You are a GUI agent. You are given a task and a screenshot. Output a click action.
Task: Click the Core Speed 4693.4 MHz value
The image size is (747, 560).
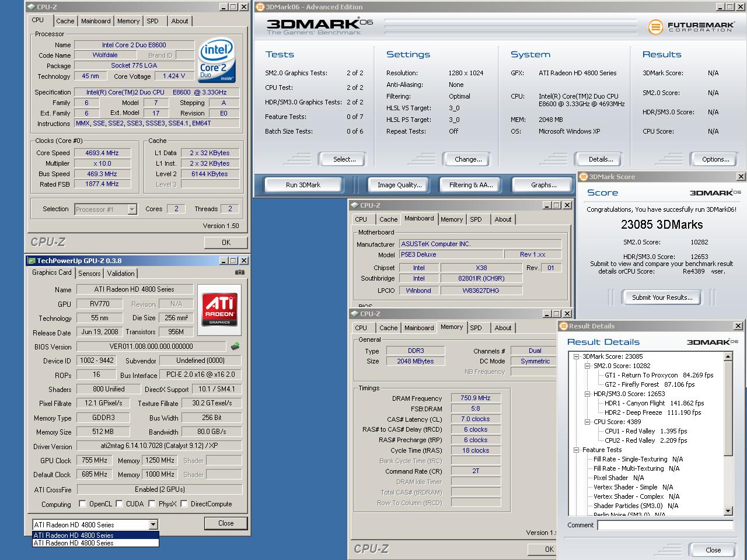click(102, 153)
